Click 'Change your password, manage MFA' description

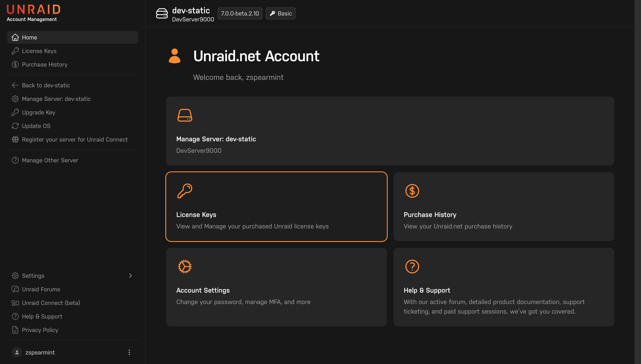(243, 302)
